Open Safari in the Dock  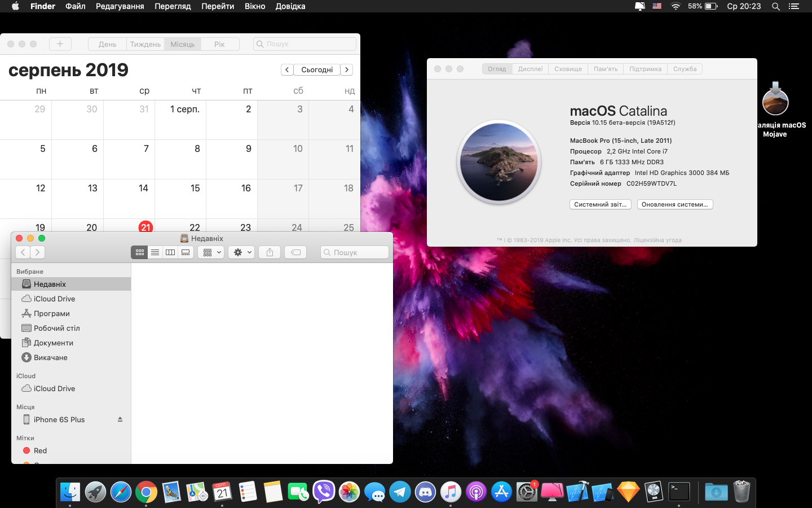click(121, 492)
